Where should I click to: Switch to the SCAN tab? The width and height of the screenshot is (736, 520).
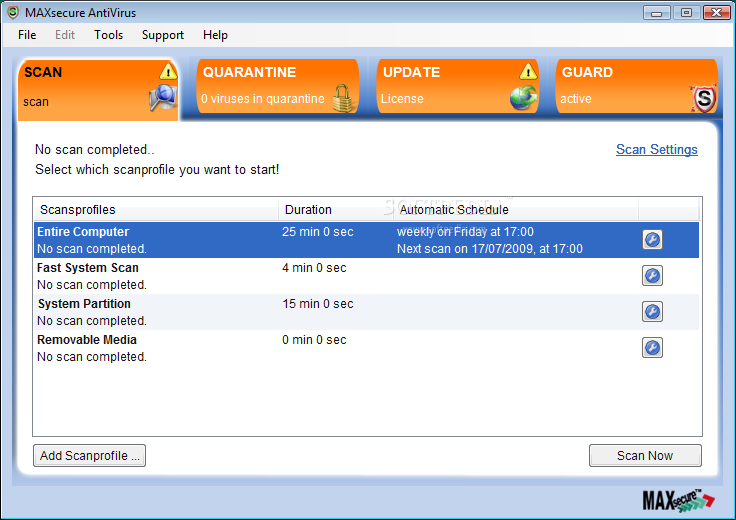tap(98, 90)
